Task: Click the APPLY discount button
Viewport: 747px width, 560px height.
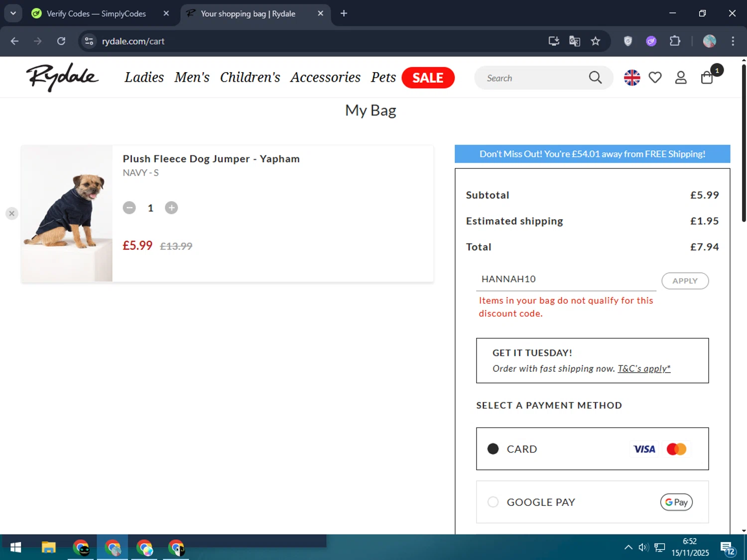Action: click(x=685, y=281)
